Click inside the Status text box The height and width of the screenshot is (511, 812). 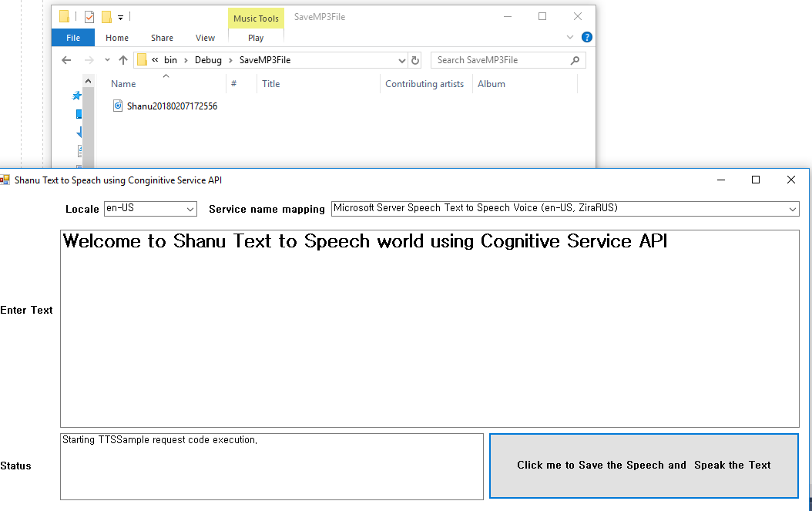pos(272,466)
